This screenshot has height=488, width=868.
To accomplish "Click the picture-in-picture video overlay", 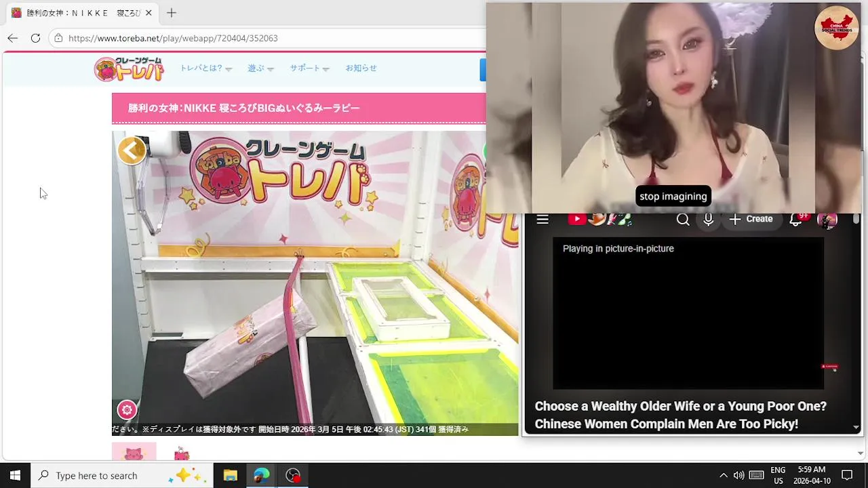I will [x=674, y=108].
